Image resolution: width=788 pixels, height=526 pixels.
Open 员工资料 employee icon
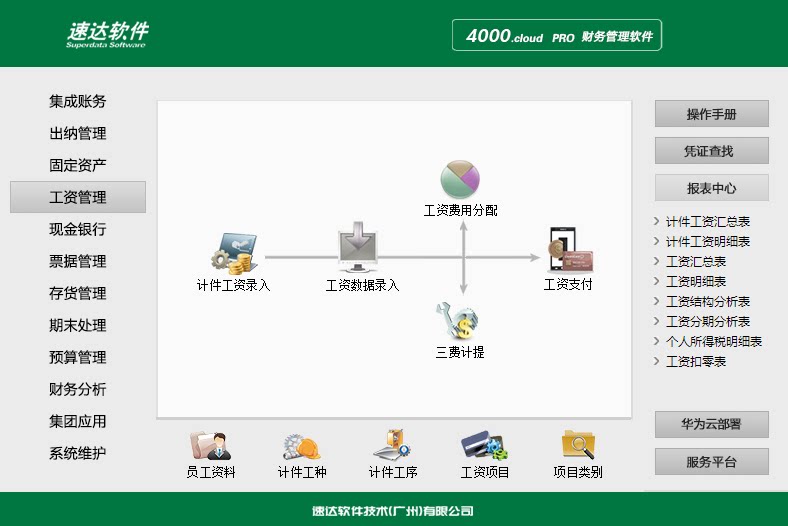(x=210, y=446)
